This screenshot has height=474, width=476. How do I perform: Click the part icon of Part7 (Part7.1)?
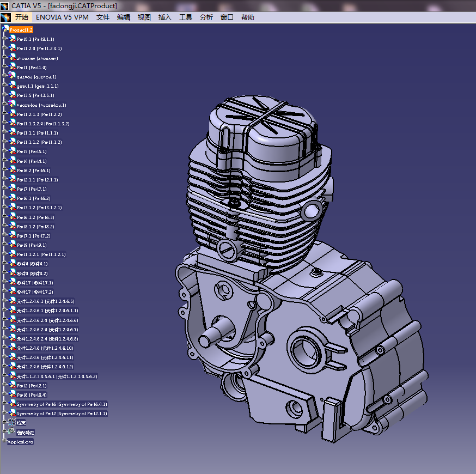[x=12, y=189]
